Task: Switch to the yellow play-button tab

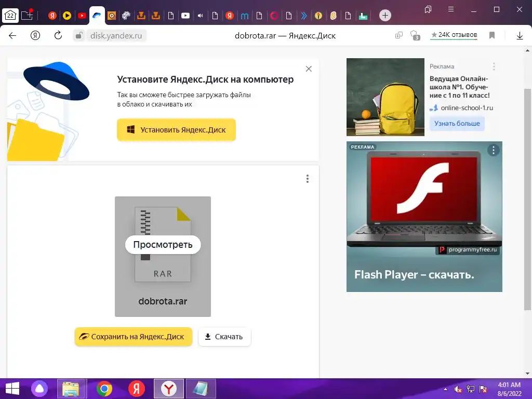Action: [x=67, y=15]
